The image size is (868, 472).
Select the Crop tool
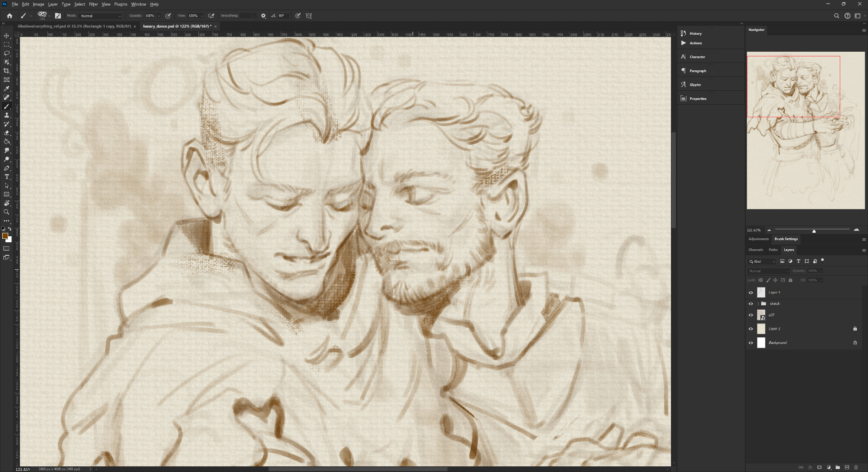(x=7, y=71)
